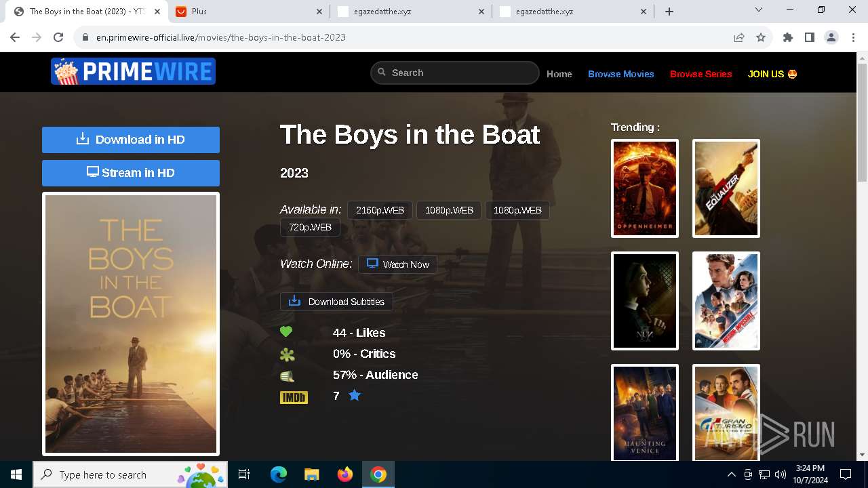
Task: Go forward in browser history
Action: click(x=37, y=37)
